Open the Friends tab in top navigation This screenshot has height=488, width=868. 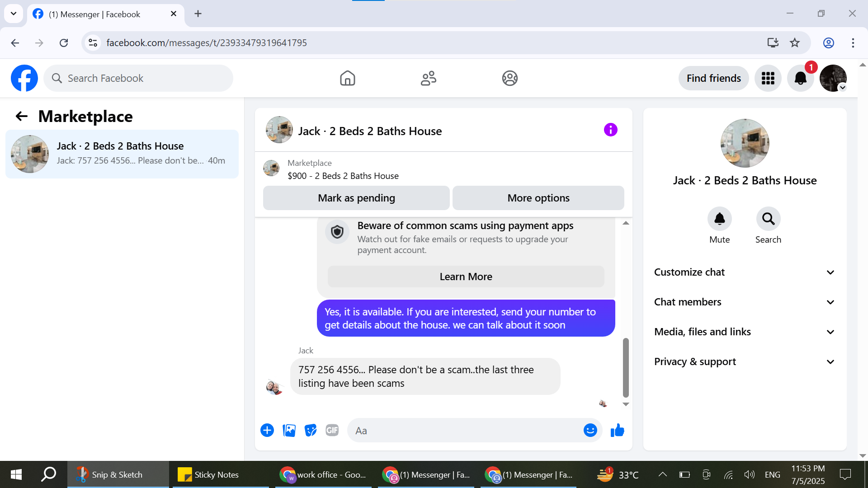pyautogui.click(x=428, y=78)
